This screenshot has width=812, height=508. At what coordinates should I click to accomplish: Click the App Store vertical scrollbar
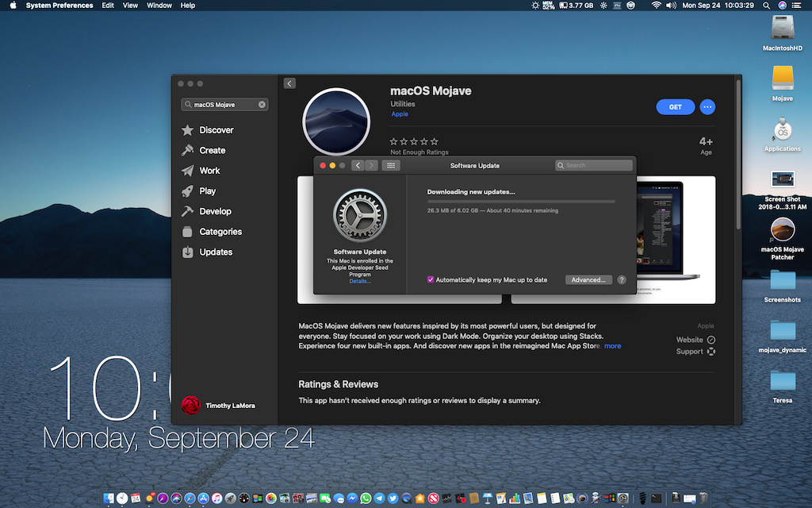click(x=738, y=155)
